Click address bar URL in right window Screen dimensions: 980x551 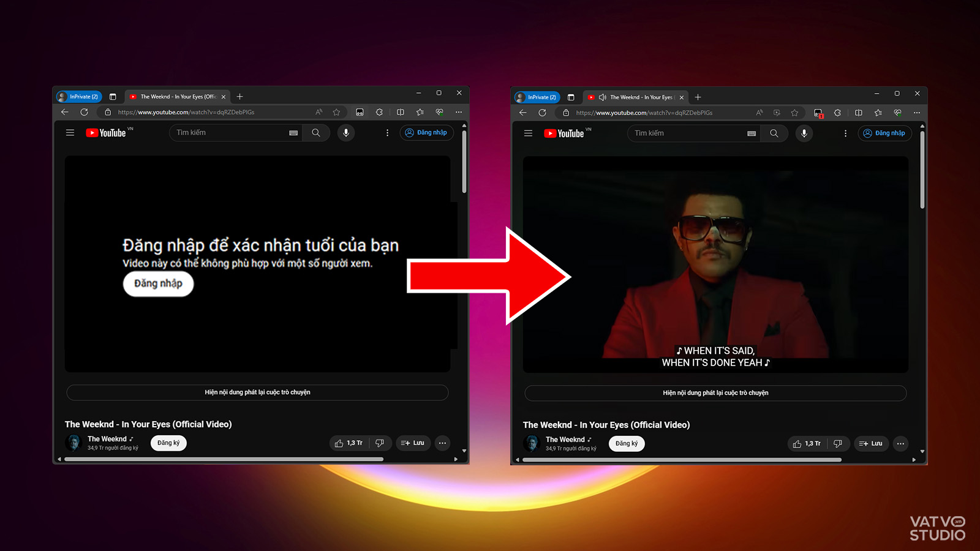click(644, 113)
